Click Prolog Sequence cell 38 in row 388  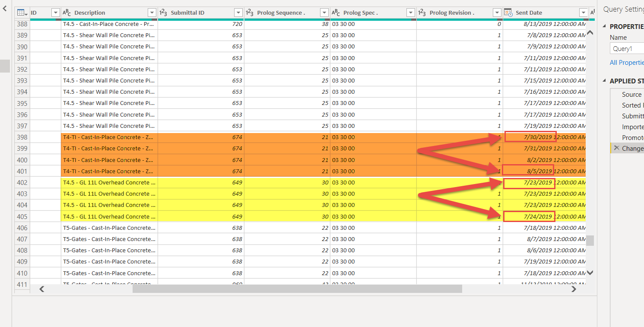coord(287,24)
